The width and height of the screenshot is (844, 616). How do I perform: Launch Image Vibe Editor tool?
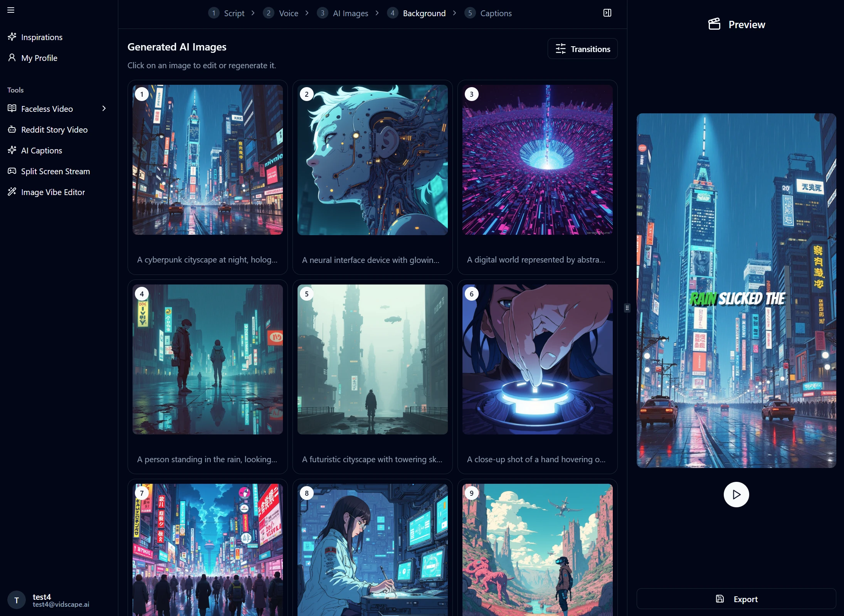pyautogui.click(x=53, y=192)
